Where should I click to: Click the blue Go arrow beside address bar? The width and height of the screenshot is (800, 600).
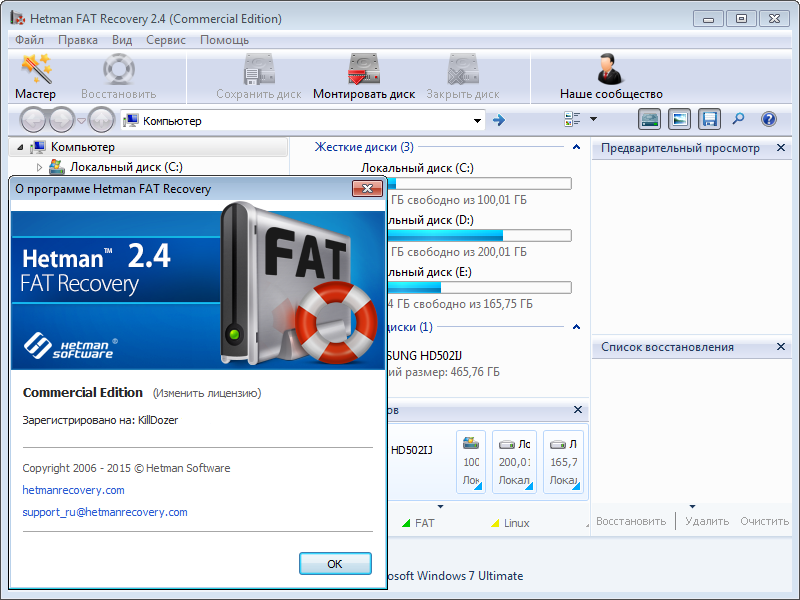pyautogui.click(x=498, y=120)
